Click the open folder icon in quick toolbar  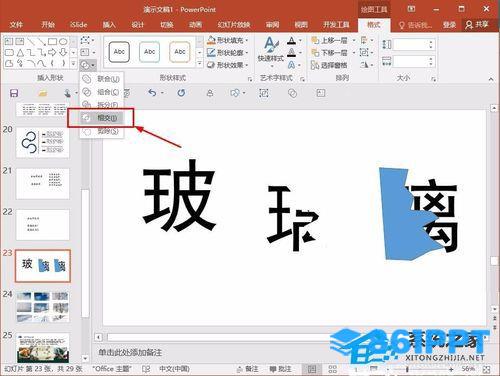[x=43, y=93]
